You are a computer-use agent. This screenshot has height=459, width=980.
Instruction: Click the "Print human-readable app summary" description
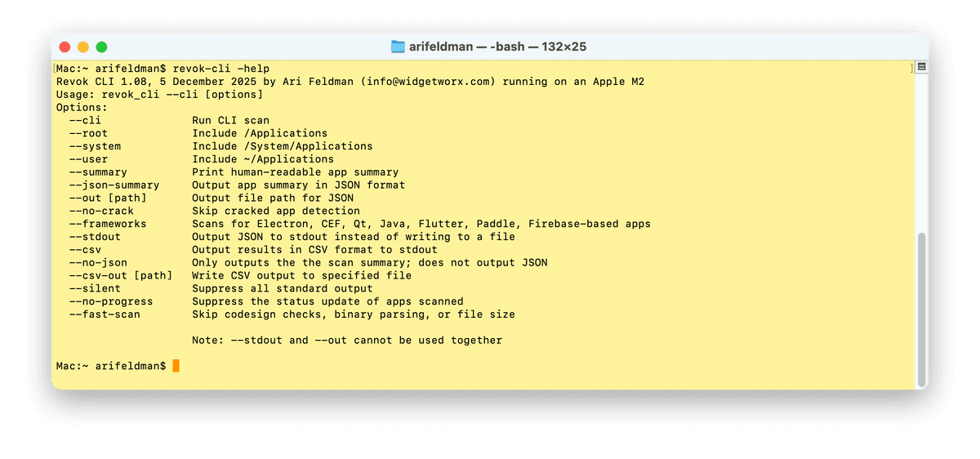pyautogui.click(x=295, y=172)
